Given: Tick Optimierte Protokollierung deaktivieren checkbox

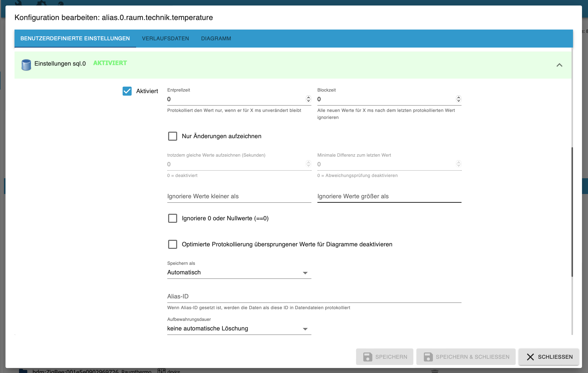Looking at the screenshot, I should pos(173,244).
